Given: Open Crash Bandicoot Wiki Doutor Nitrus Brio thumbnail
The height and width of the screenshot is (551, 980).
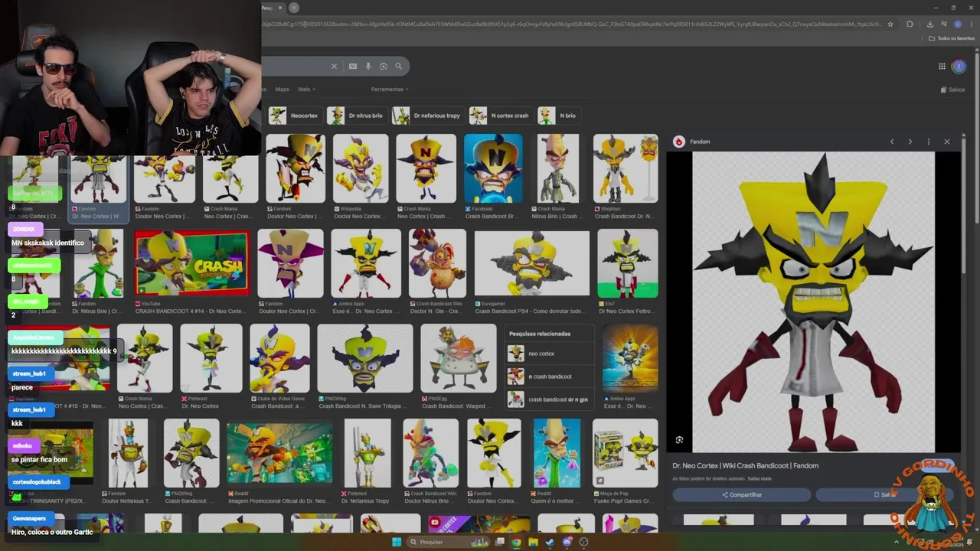Looking at the screenshot, I should point(430,453).
